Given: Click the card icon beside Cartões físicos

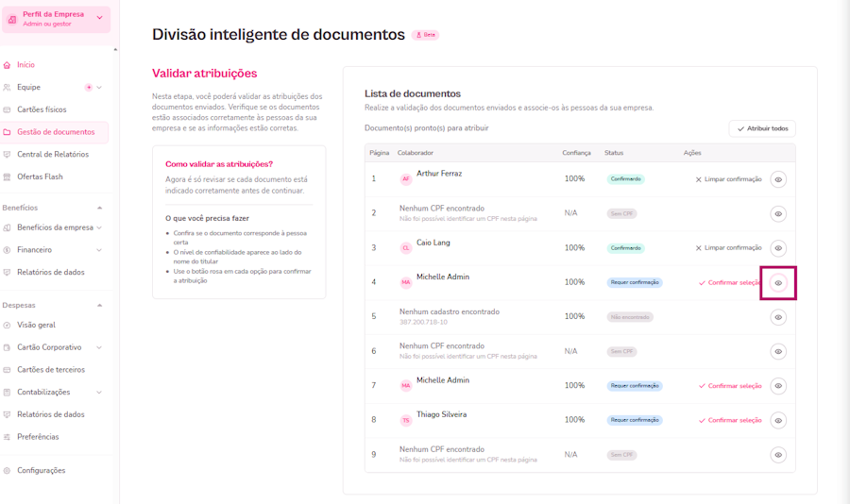Looking at the screenshot, I should click(x=7, y=109).
